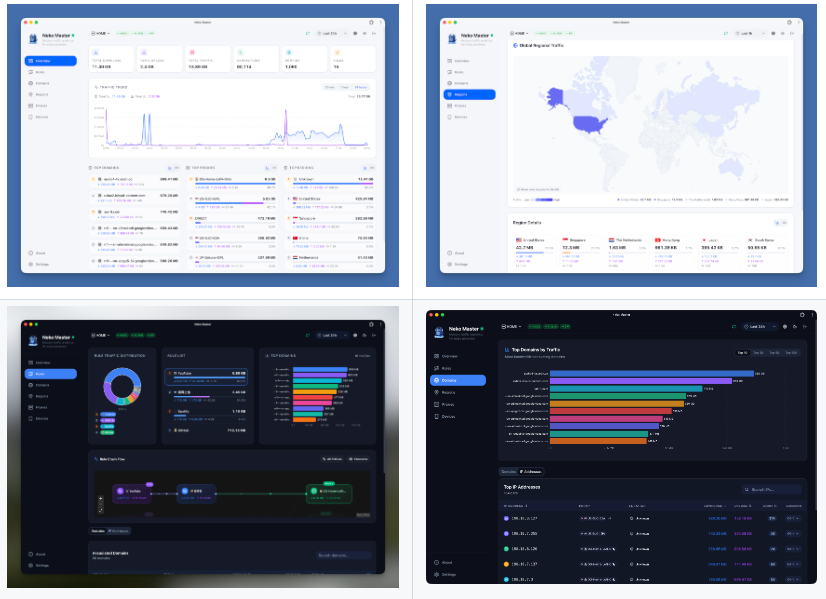Viewport: 826px width, 599px height.
Task: Click the YouTube rule in the Rule List
Action: coord(206,376)
